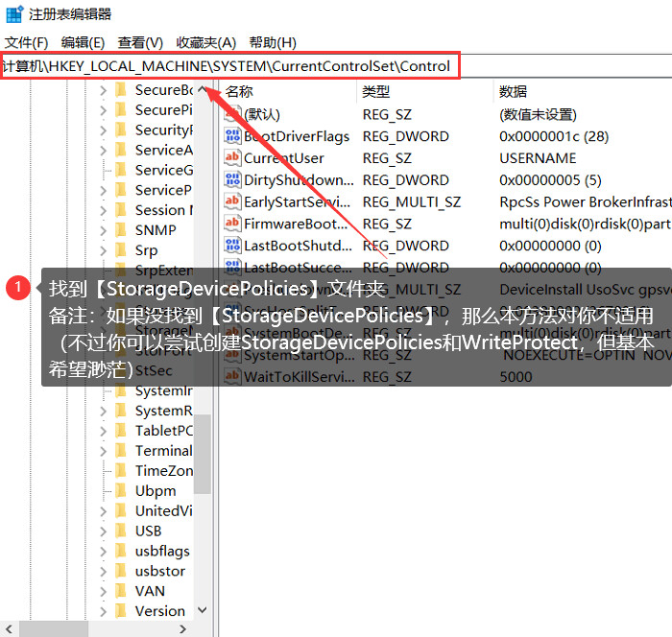Viewport: 672px width, 637px height.
Task: Click the FirmwareBoot string value icon
Action: tap(232, 224)
